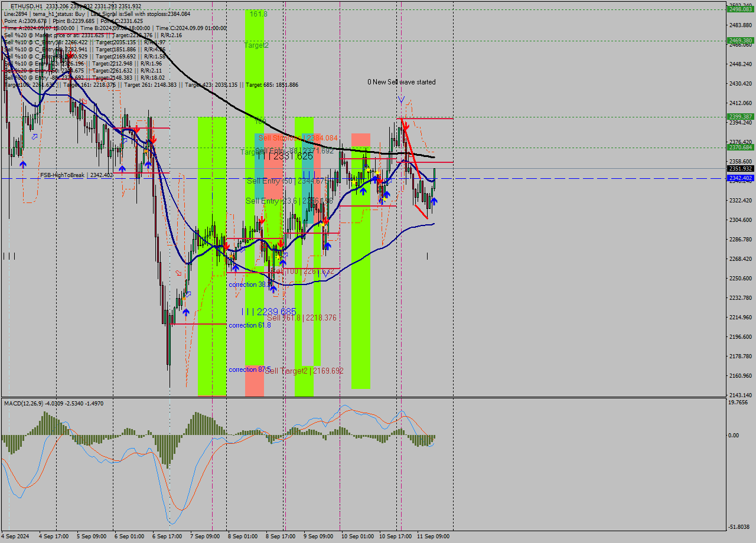Select the Sell Stoploss | 2384.084 label
Viewport: 756px width, 543px height.
coord(298,138)
